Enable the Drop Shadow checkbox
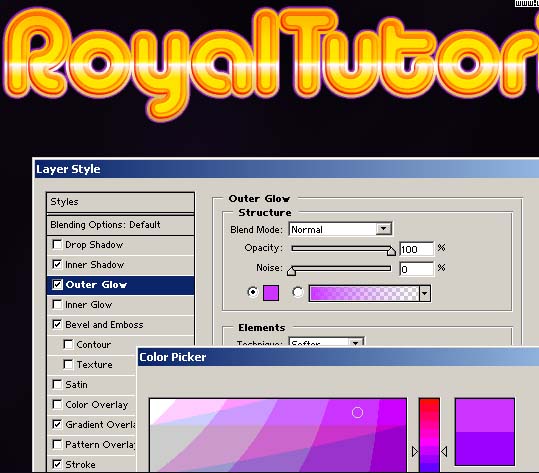The image size is (539, 473). [57, 244]
